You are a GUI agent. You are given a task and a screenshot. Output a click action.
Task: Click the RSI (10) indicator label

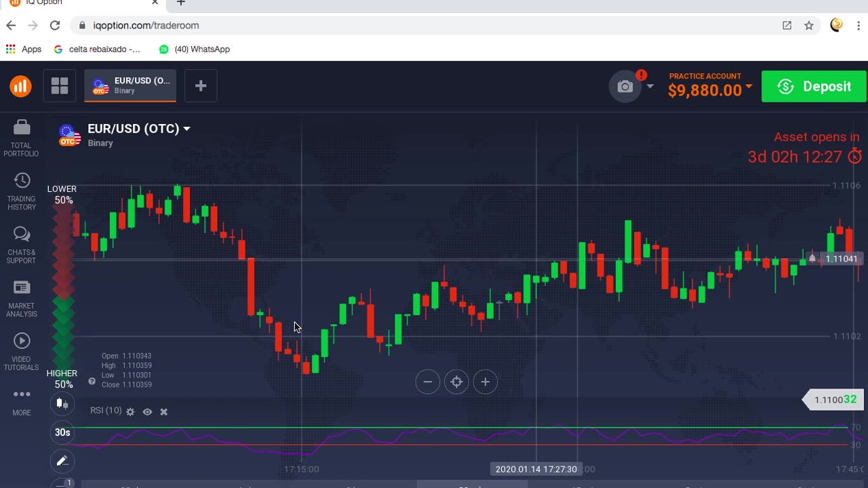[106, 411]
